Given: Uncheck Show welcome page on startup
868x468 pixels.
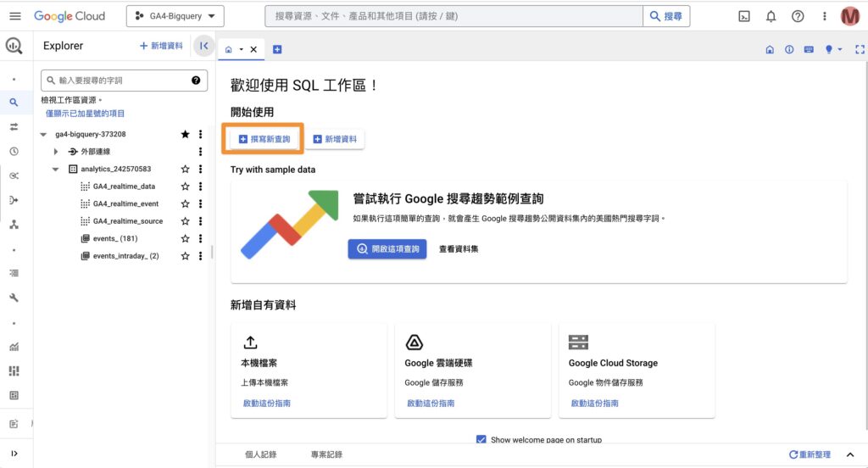Looking at the screenshot, I should pyautogui.click(x=481, y=439).
